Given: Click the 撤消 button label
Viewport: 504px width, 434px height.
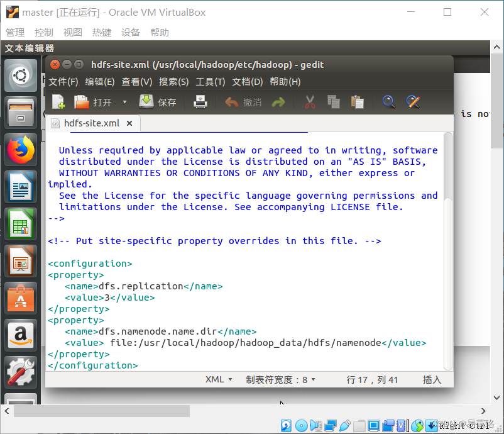Looking at the screenshot, I should 253,103.
